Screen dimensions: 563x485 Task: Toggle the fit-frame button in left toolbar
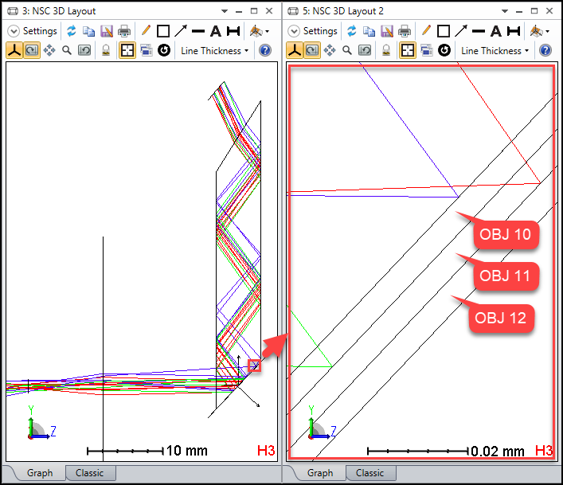pos(127,50)
